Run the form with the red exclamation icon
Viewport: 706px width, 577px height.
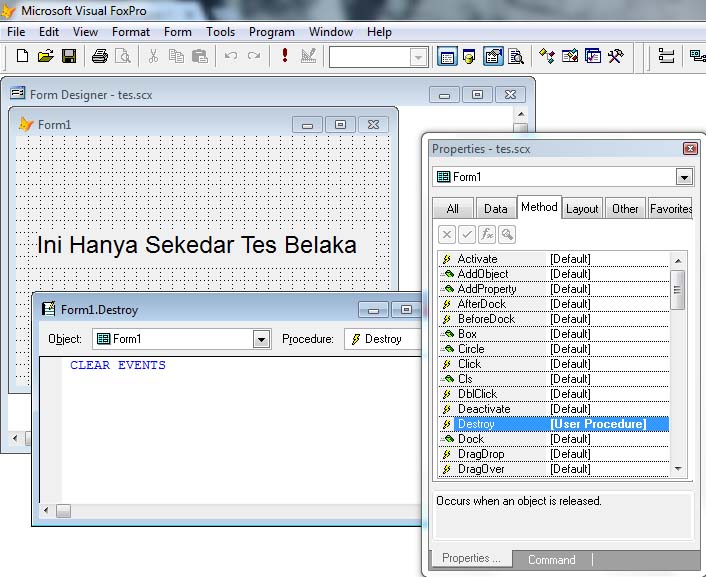pos(285,55)
